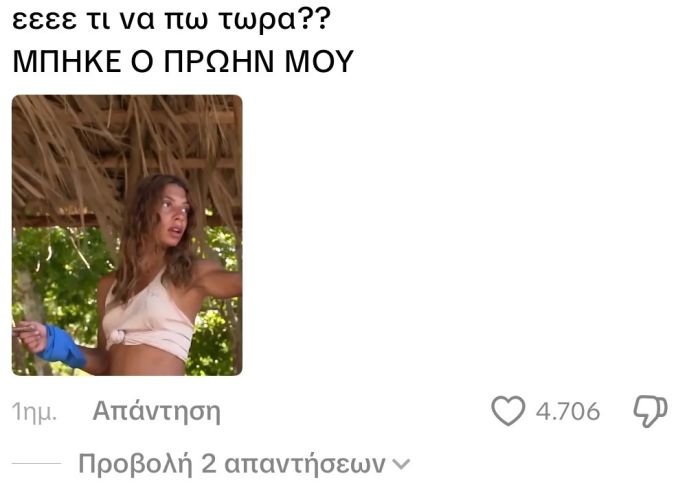Like the comment with the heart icon
The height and width of the screenshot is (500, 700).
(x=508, y=411)
